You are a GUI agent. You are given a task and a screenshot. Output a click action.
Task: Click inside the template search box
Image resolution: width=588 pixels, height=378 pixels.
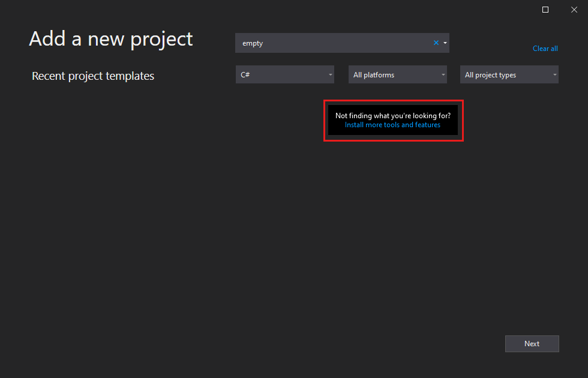(x=336, y=43)
